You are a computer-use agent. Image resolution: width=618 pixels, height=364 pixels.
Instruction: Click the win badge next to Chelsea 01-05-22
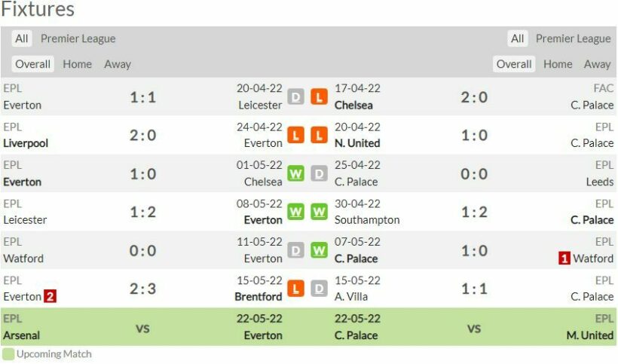[x=296, y=174]
